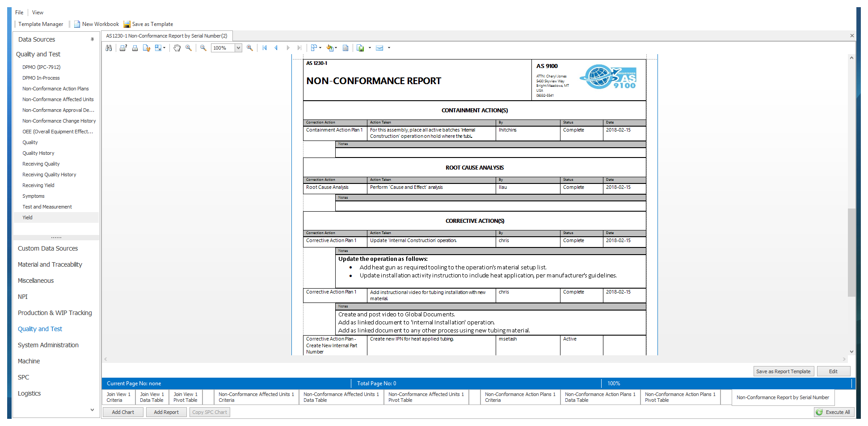Click the page background color icon
This screenshot has width=868, height=426.
330,48
